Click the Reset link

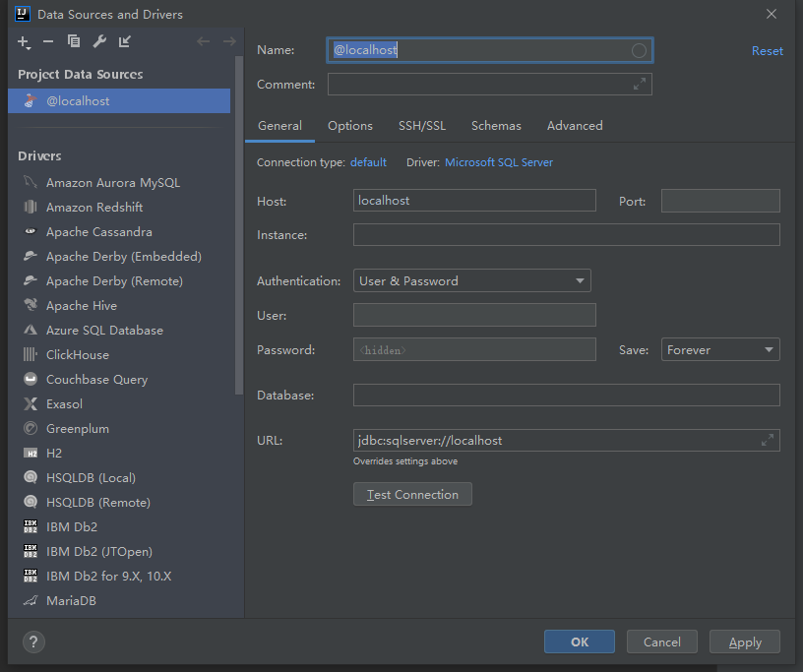pos(768,51)
